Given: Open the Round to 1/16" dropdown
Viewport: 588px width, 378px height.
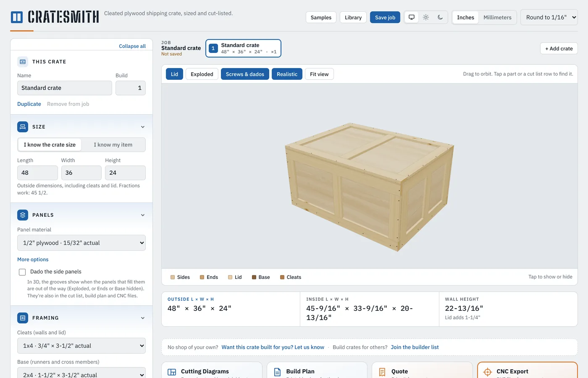Looking at the screenshot, I should point(549,17).
